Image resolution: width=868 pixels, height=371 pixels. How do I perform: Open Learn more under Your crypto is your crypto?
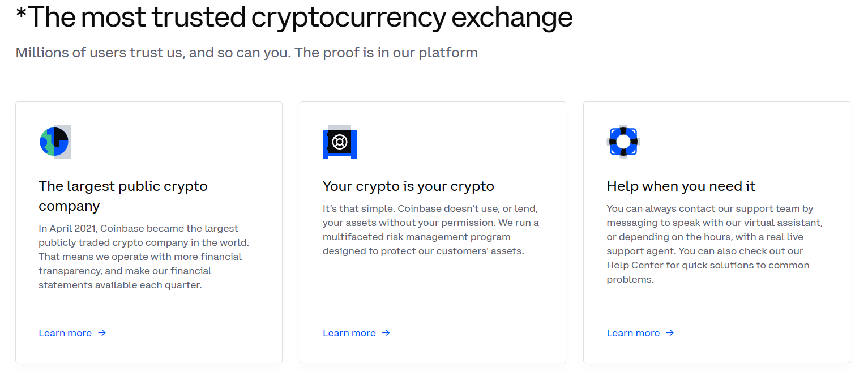[349, 333]
